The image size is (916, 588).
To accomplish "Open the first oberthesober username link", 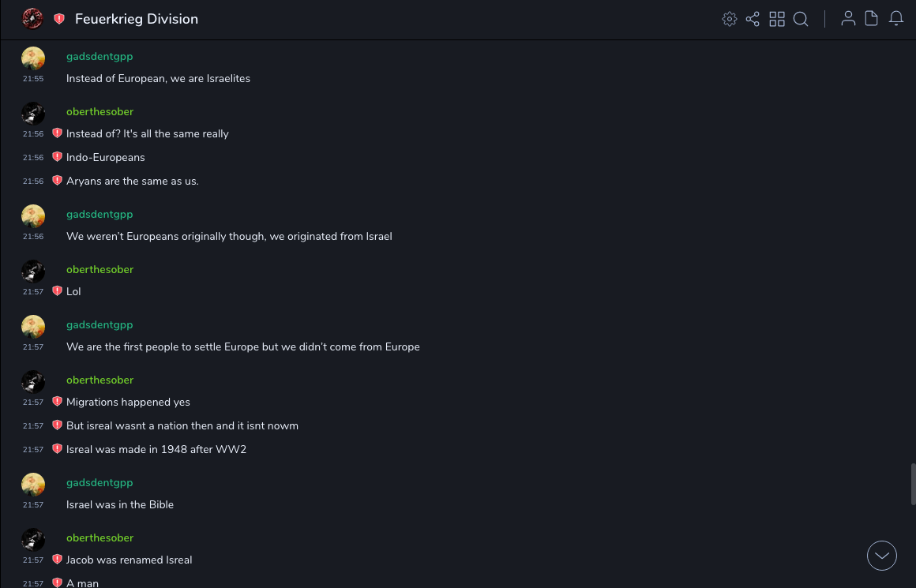I will coord(99,112).
